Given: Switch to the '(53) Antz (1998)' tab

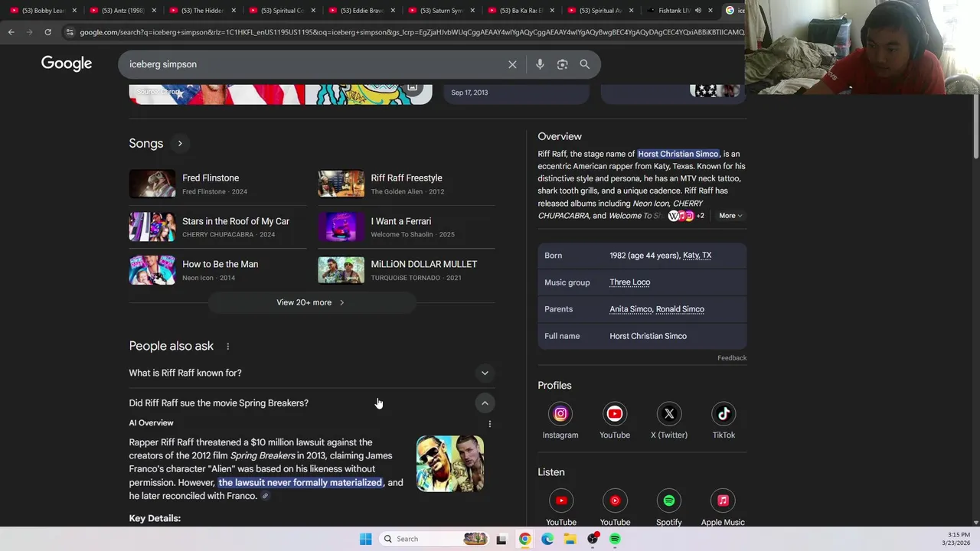Looking at the screenshot, I should [x=122, y=11].
